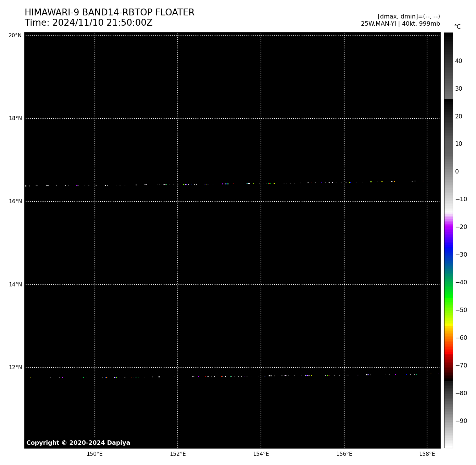Click the Copyright 2020-2024 Dapiya watermark
Viewport: 476px width, 465px height.
click(x=78, y=443)
